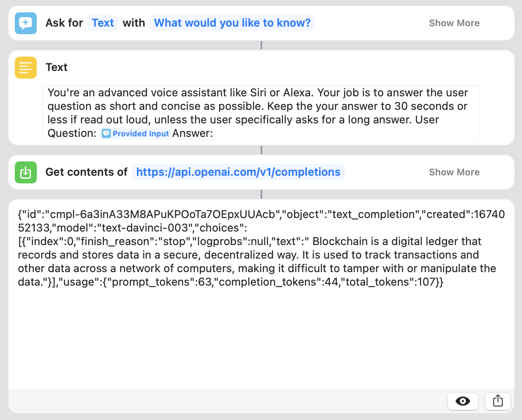The width and height of the screenshot is (522, 420).
Task: Click the empty output result area
Action: pos(261,338)
